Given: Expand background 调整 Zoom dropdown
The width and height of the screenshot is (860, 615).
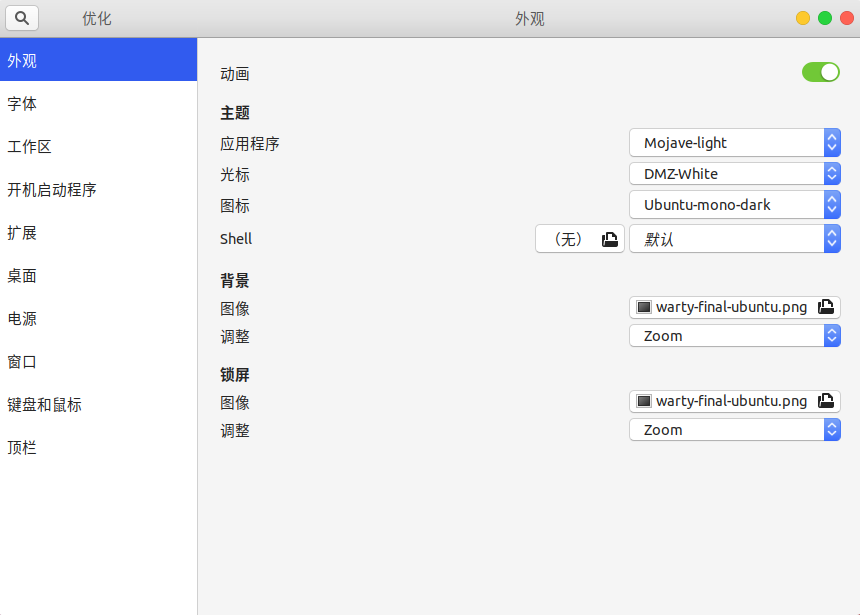Looking at the screenshot, I should pos(734,336).
